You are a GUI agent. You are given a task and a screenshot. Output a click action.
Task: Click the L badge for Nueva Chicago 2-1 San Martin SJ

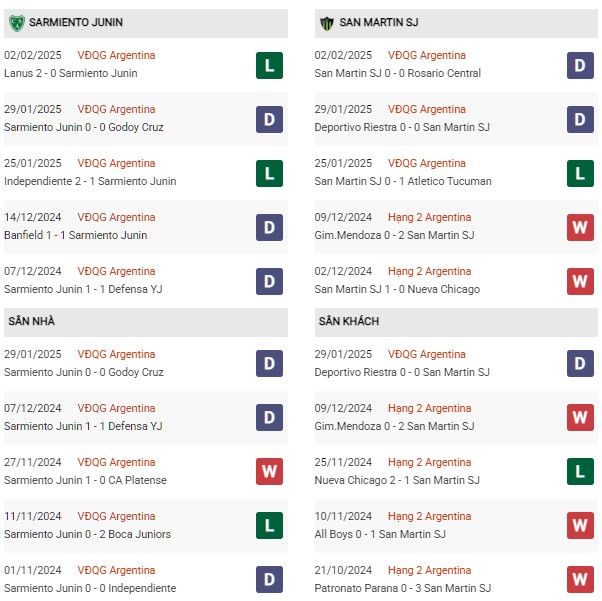point(580,471)
